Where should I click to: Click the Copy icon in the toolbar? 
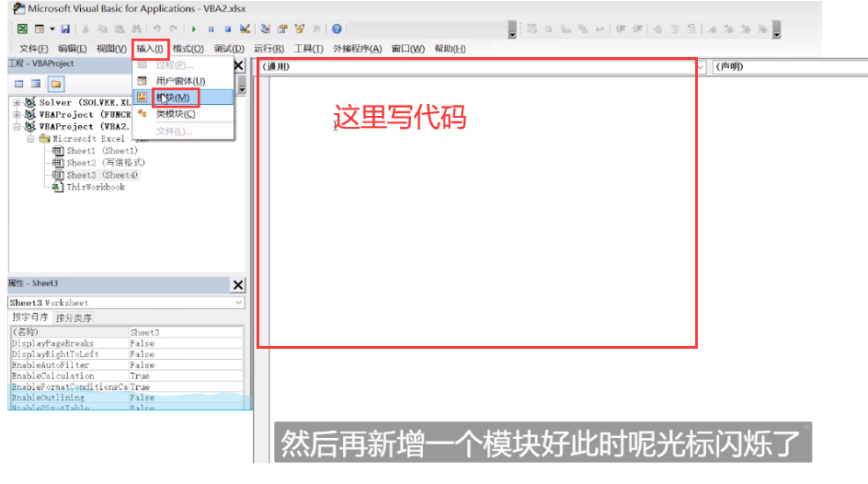102,29
